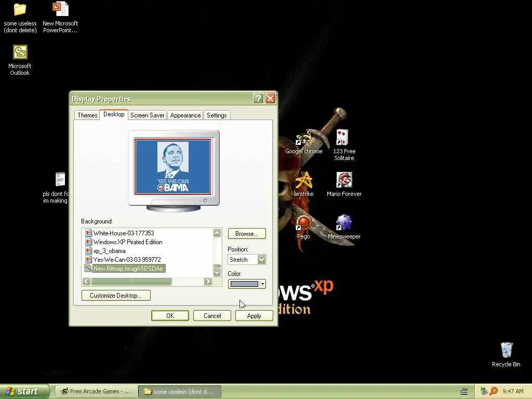
Task: Click the Browse... button
Action: click(247, 234)
